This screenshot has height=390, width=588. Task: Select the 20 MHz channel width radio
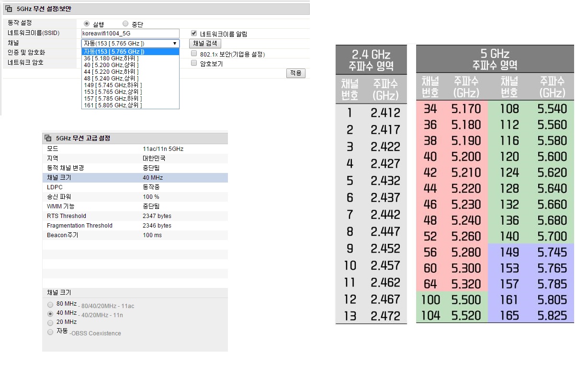tap(50, 322)
